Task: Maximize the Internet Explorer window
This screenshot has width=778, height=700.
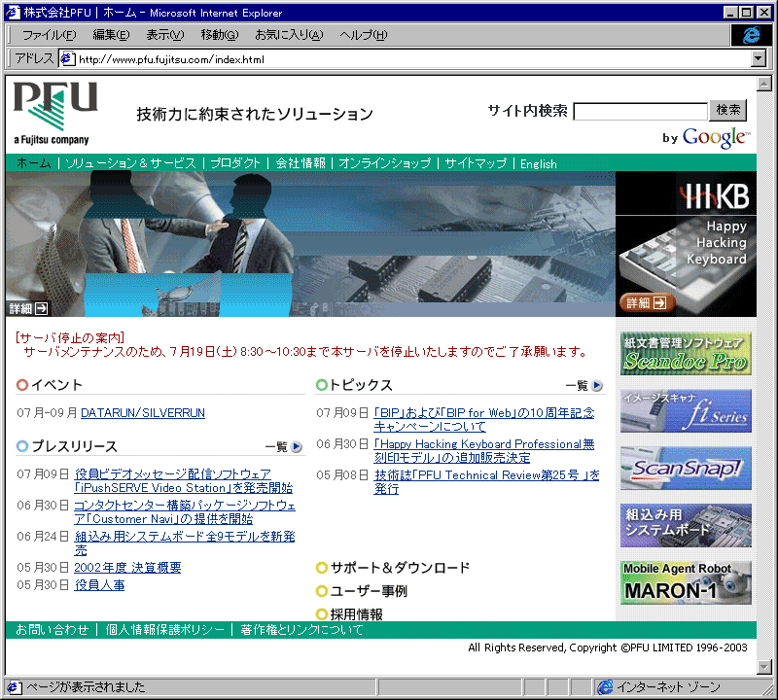Action: [746, 13]
